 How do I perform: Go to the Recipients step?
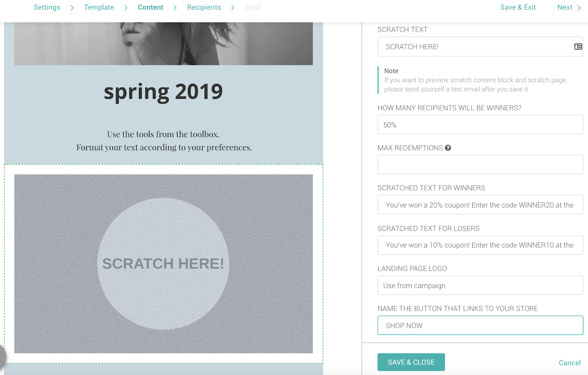204,7
